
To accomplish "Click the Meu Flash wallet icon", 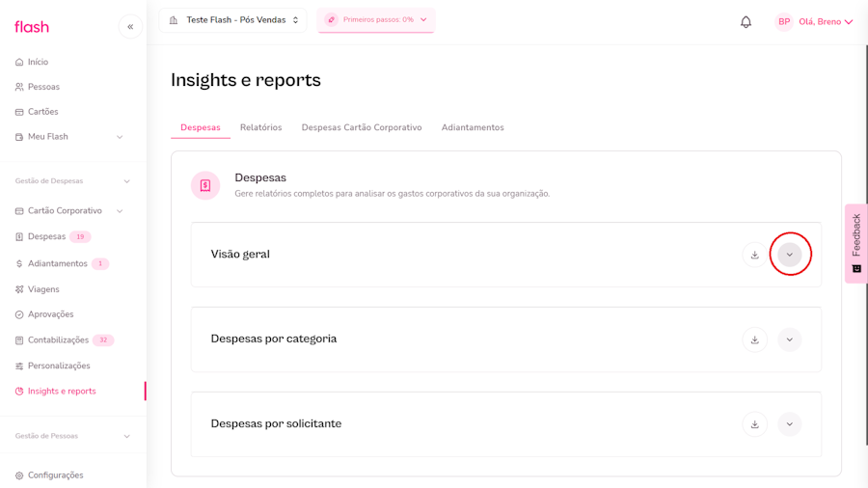I will [x=19, y=137].
